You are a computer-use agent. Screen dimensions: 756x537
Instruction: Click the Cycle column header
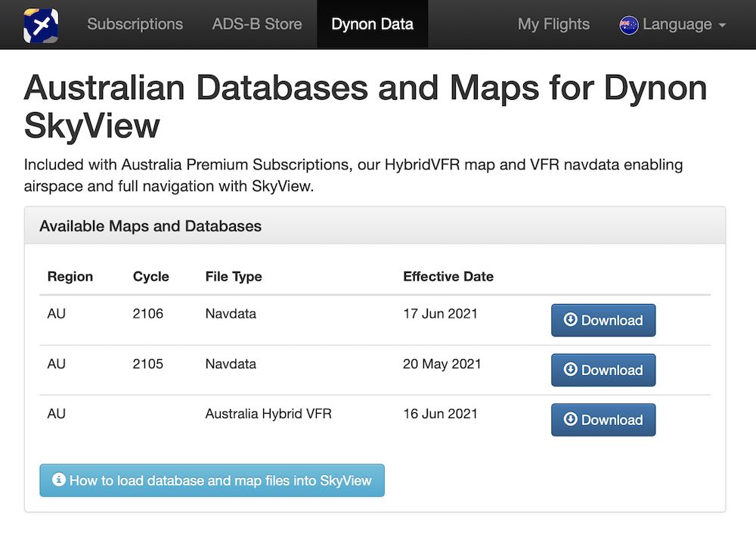(x=151, y=277)
